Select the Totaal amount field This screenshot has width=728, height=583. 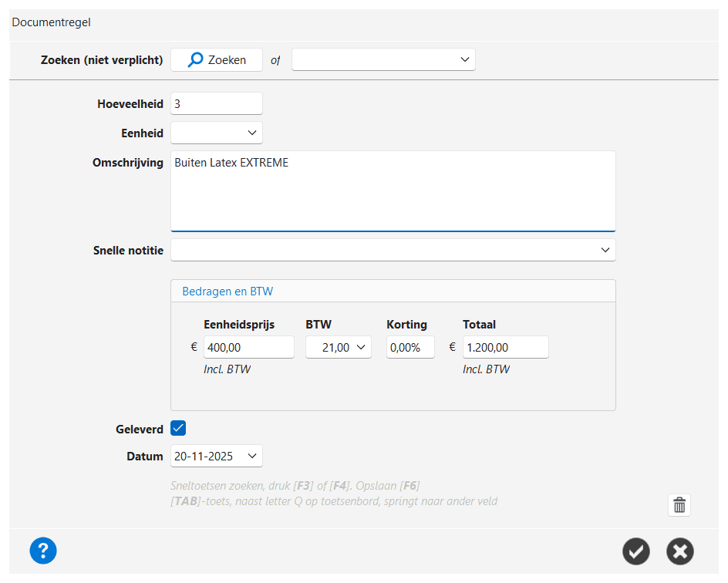coord(506,347)
